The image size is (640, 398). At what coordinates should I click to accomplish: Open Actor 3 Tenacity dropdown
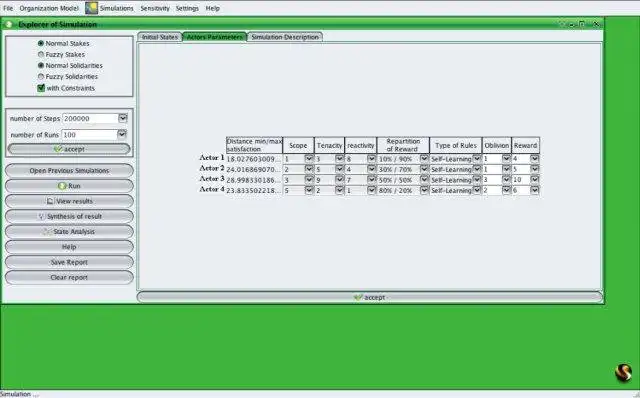[x=340, y=180]
